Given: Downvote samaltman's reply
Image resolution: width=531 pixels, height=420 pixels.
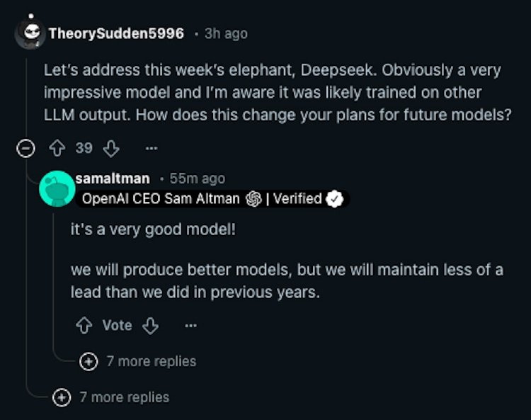Looking at the screenshot, I should coord(150,326).
